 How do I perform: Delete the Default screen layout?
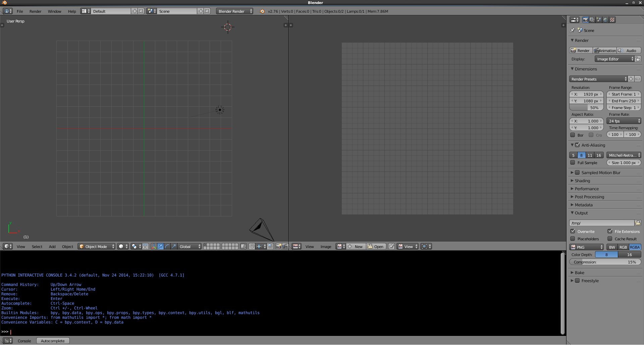coord(141,11)
